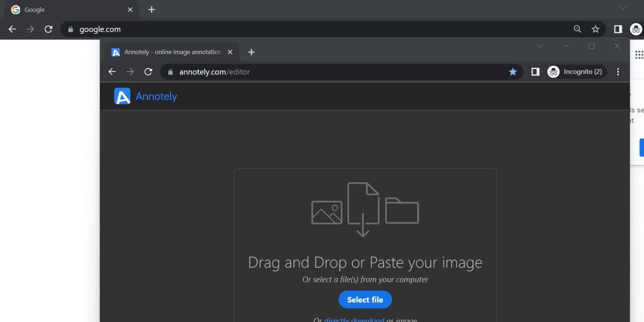Click the blue bookmark star in Annotely window

[x=513, y=72]
